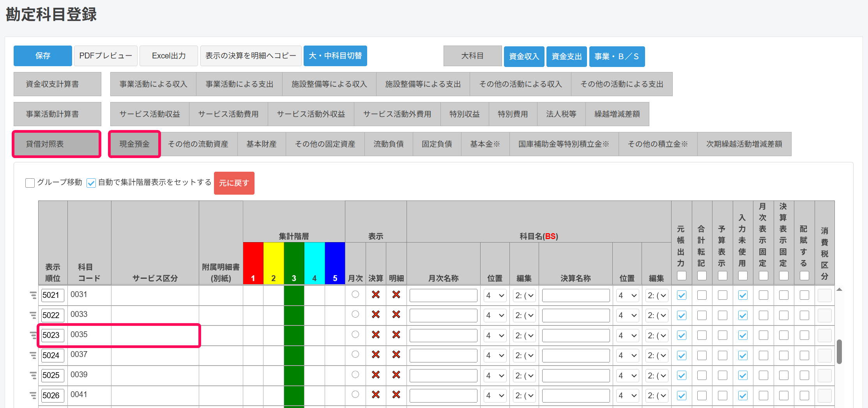
Task: Click the red X in 決算 column for row 5021
Action: [x=376, y=295]
